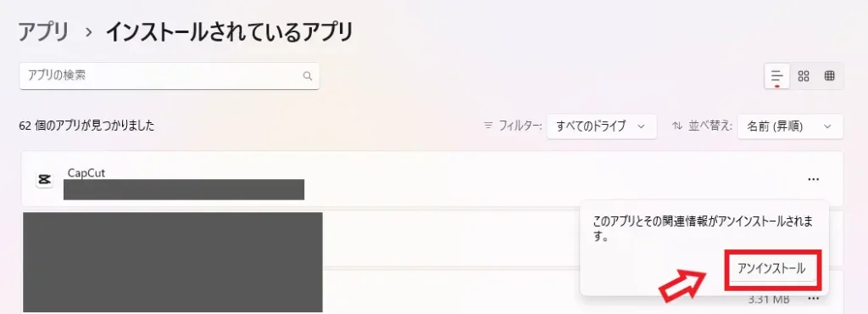Focus the アプリの検索 search box
Viewport: 868px width, 314px height.
point(169,76)
